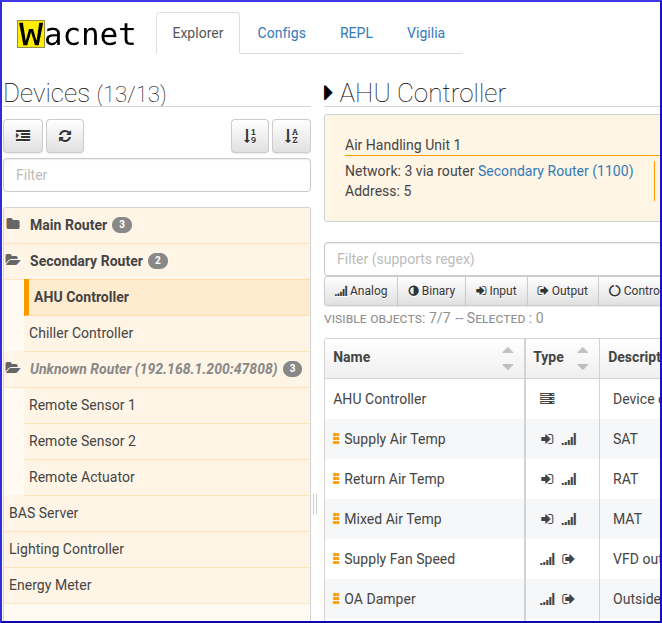This screenshot has height=623, width=662.
Task: Open the Secondary Router (1100) link
Action: pos(555,171)
